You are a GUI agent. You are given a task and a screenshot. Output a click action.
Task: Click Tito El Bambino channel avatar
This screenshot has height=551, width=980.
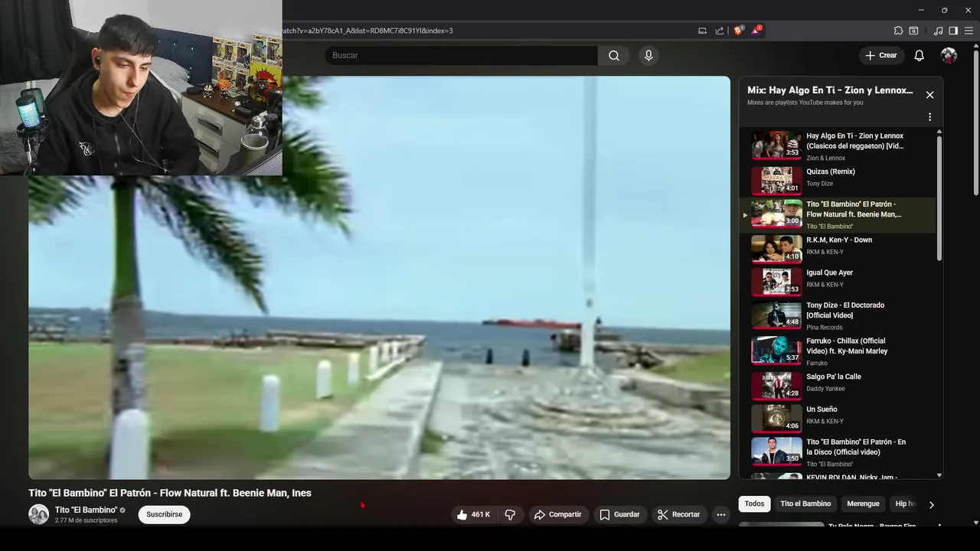click(38, 514)
